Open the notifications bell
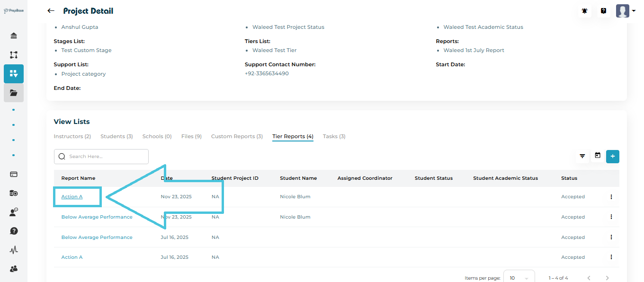Viewport: 644px width, 282px height. point(585,11)
